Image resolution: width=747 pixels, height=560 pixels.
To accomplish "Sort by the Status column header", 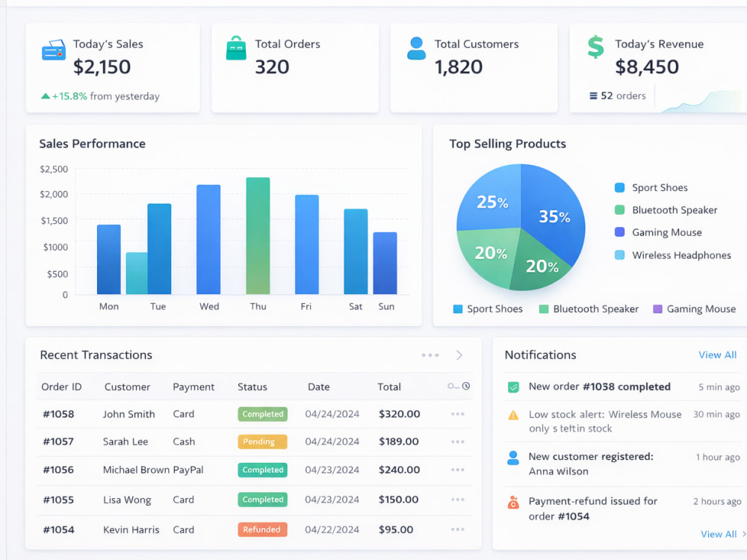I will click(252, 387).
